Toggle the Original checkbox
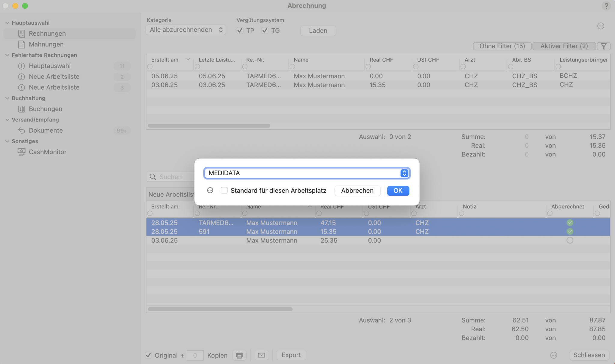Viewport: 615px width, 364px height. 148,355
